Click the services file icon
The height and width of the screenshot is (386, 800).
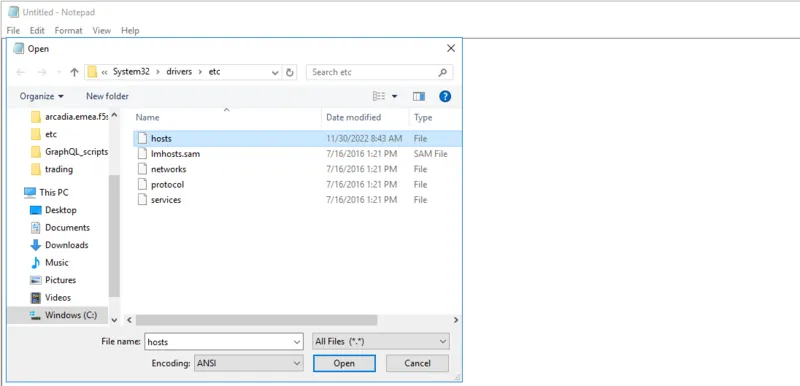[x=142, y=200]
